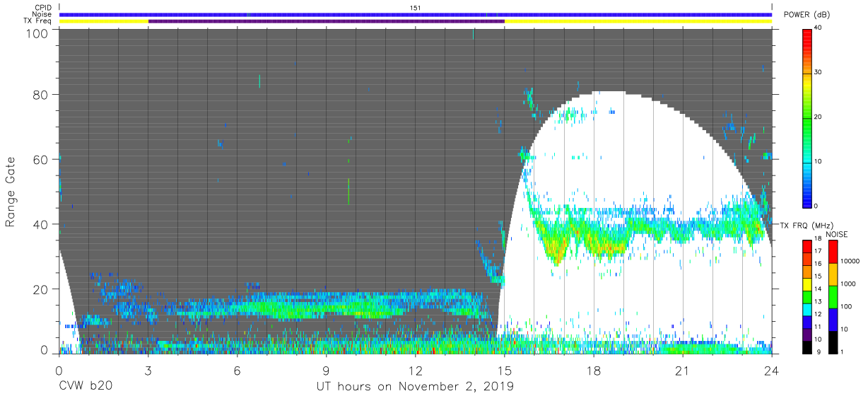Click the 'NOISE' legend title
Viewport: 868px width, 401px height.
click(x=838, y=234)
